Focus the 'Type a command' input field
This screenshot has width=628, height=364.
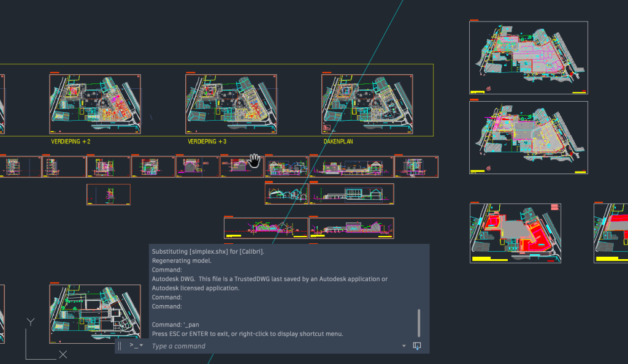[270, 346]
